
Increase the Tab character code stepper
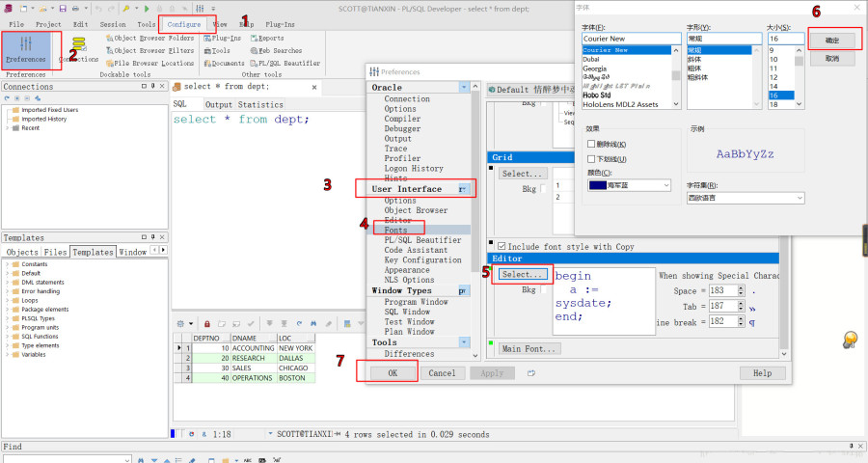(x=741, y=304)
